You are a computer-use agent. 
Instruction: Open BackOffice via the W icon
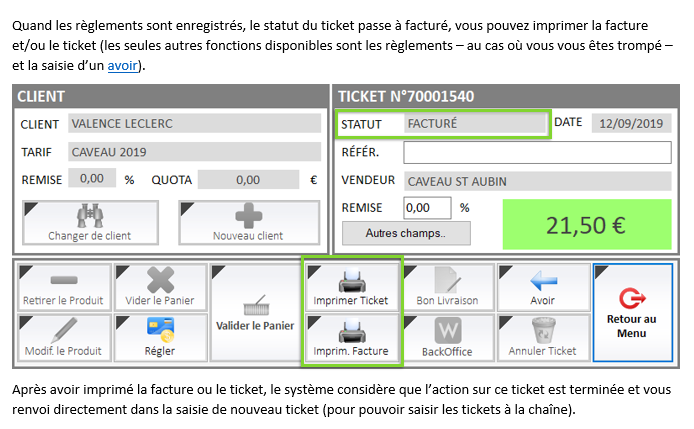pyautogui.click(x=446, y=330)
